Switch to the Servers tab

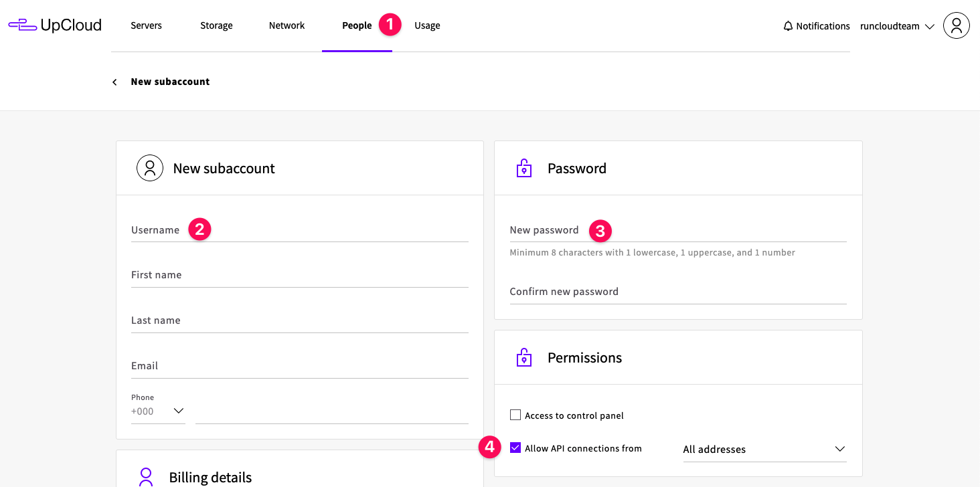[146, 25]
